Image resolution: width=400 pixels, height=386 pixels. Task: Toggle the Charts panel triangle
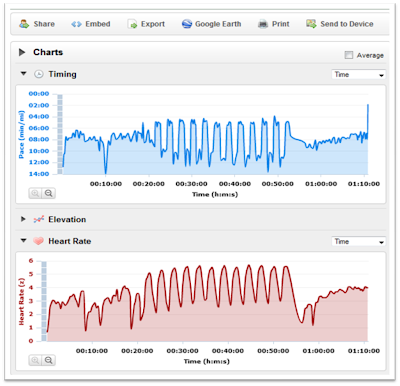click(22, 52)
